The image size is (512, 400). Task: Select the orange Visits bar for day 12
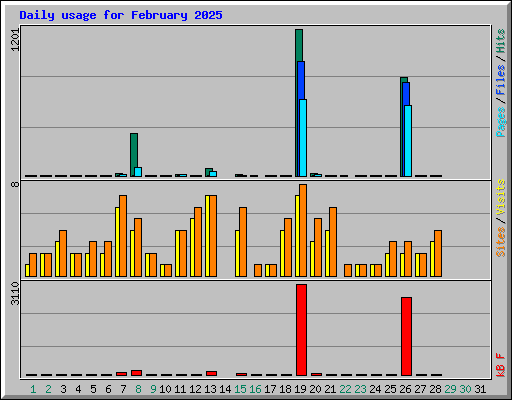(x=198, y=242)
